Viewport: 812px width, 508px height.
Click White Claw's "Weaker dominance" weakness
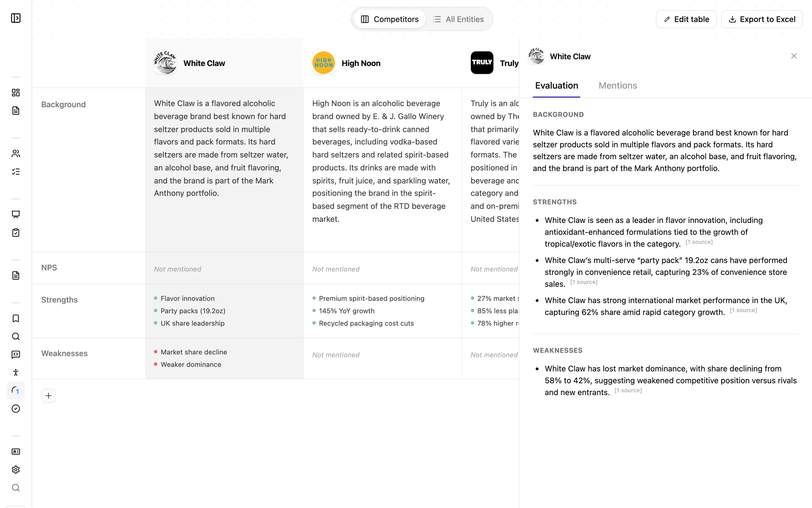coord(191,365)
